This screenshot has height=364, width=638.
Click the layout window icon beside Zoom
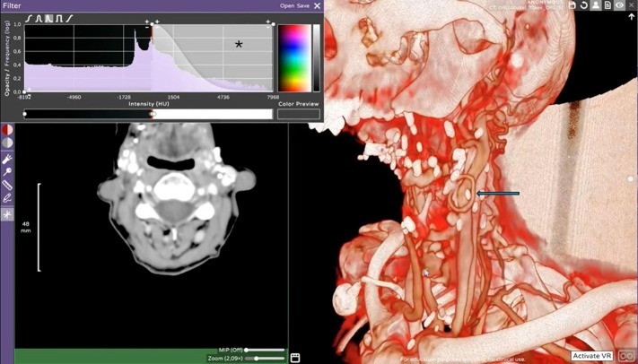pyautogui.click(x=295, y=358)
